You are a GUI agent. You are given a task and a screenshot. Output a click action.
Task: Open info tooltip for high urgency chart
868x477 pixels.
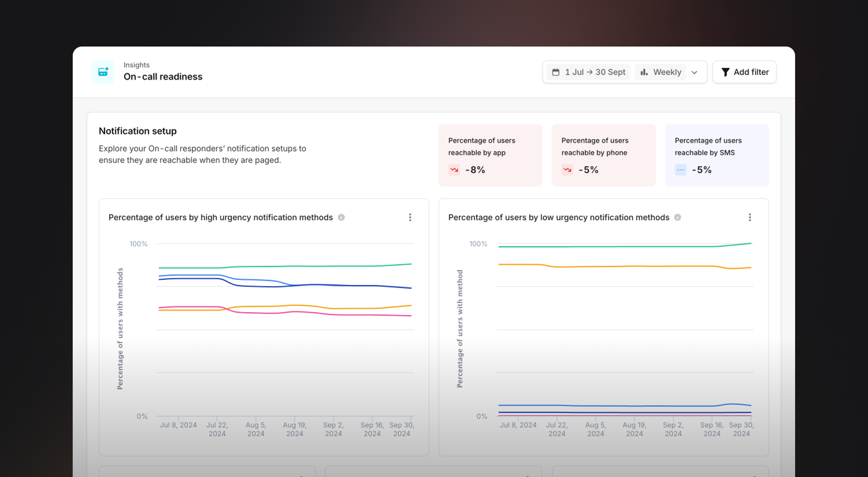pos(342,217)
